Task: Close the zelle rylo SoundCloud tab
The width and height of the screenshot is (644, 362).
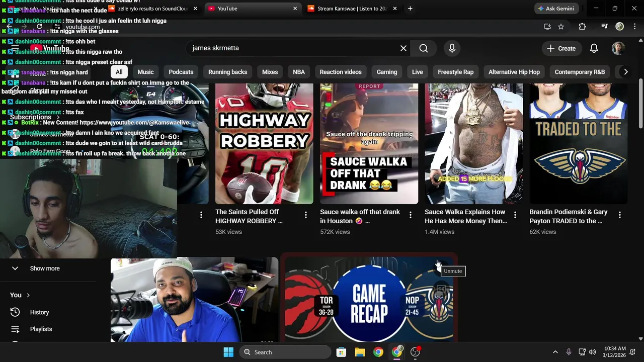Action: click(195, 9)
